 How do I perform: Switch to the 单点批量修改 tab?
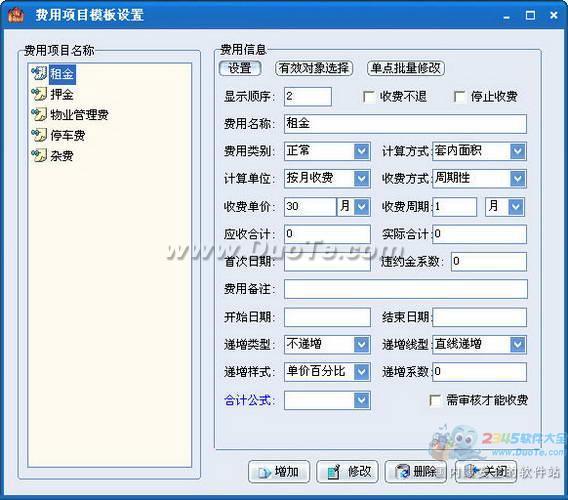point(406,68)
